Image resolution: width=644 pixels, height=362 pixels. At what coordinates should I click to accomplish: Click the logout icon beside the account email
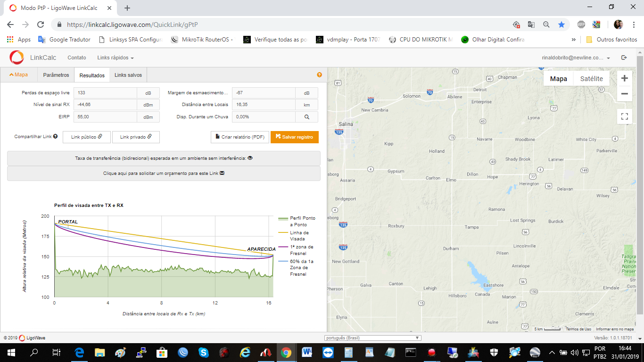tap(624, 58)
